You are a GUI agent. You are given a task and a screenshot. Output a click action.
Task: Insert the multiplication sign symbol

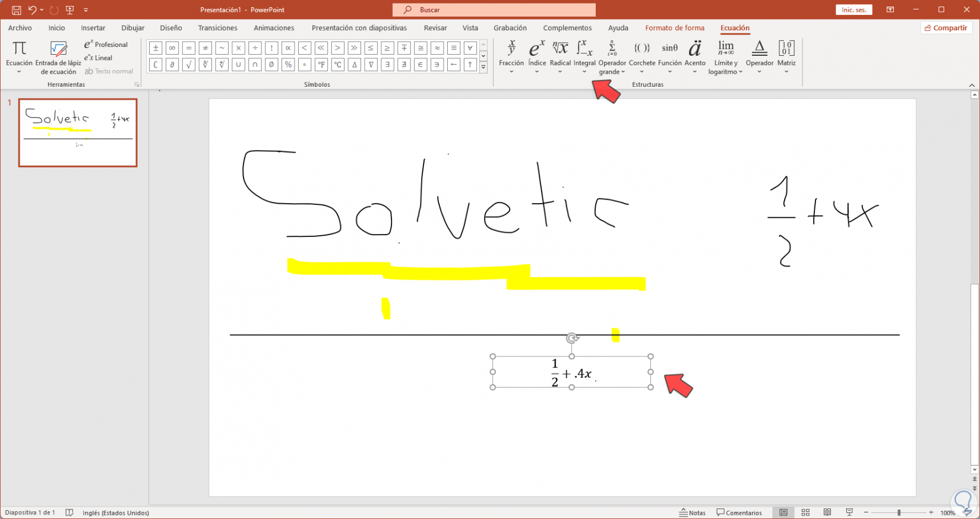[238, 48]
